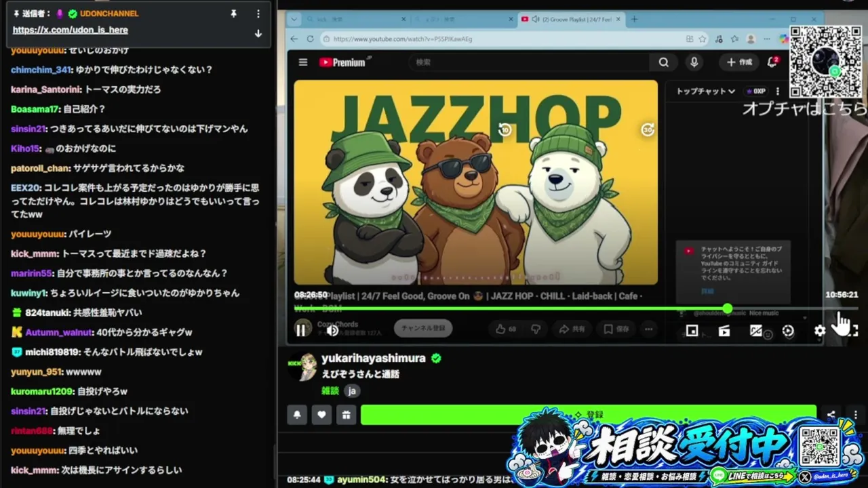
Task: Open YouTube notifications bell
Action: click(x=772, y=62)
